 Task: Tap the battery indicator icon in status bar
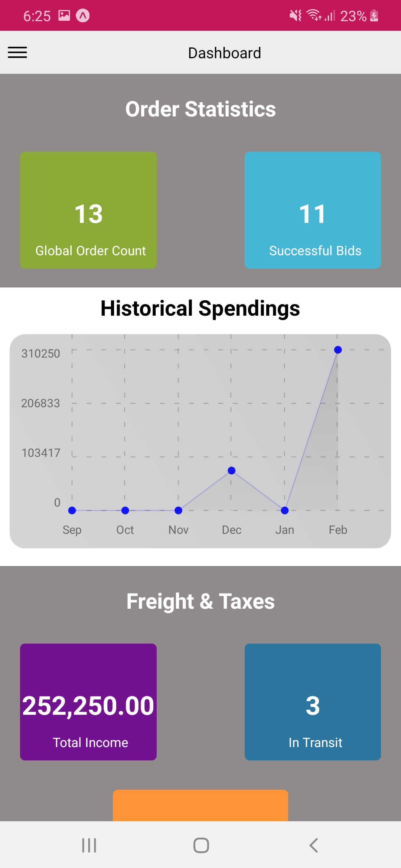tap(374, 16)
